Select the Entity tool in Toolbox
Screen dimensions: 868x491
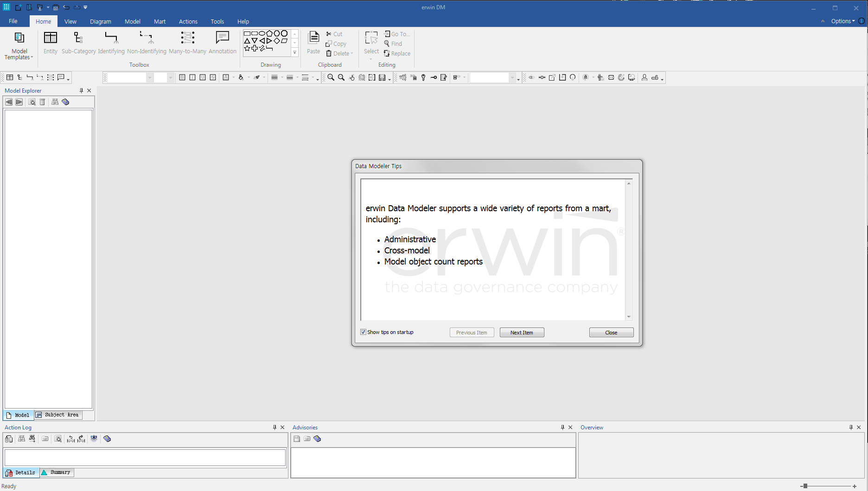(51, 43)
